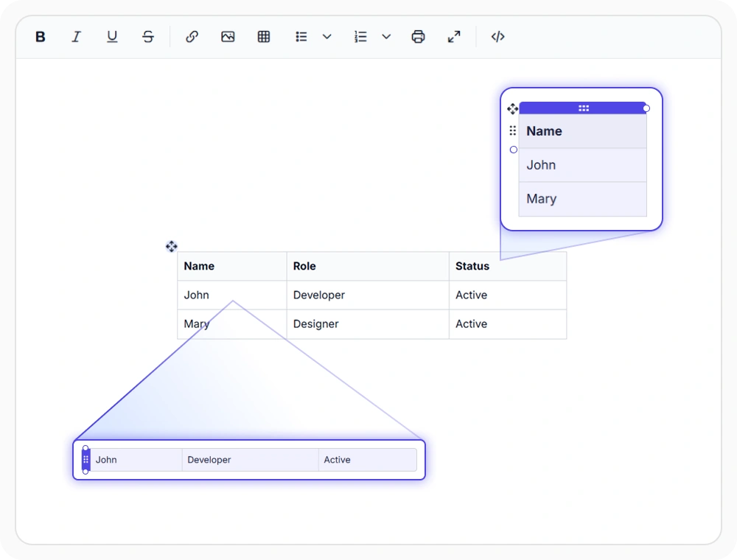Open bulleted list style dropdown
737x560 pixels.
(x=327, y=37)
